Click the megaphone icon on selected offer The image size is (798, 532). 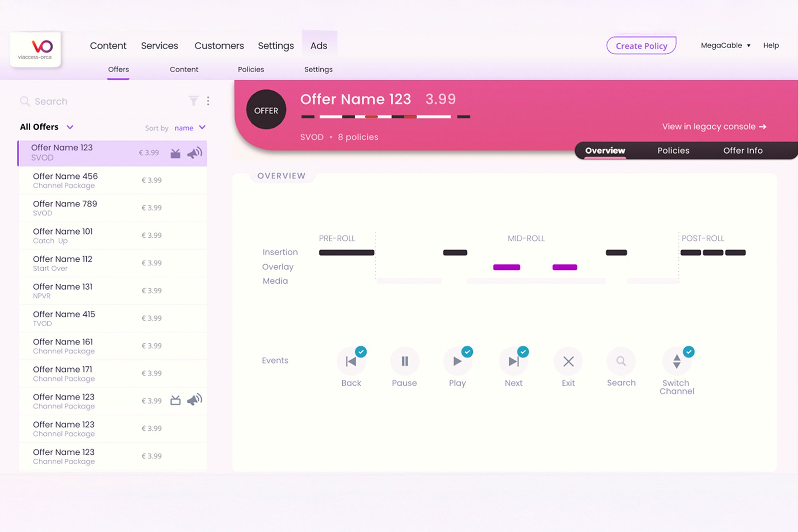(195, 153)
